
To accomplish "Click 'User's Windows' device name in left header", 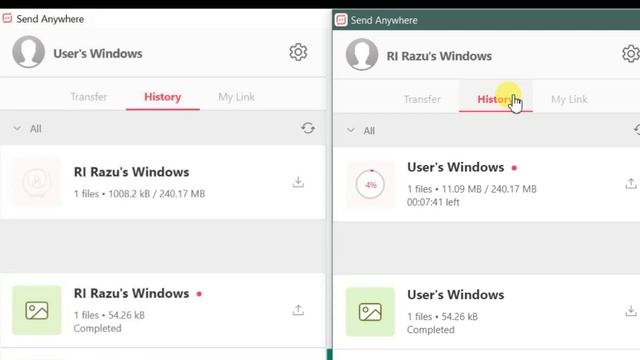I will click(x=98, y=53).
